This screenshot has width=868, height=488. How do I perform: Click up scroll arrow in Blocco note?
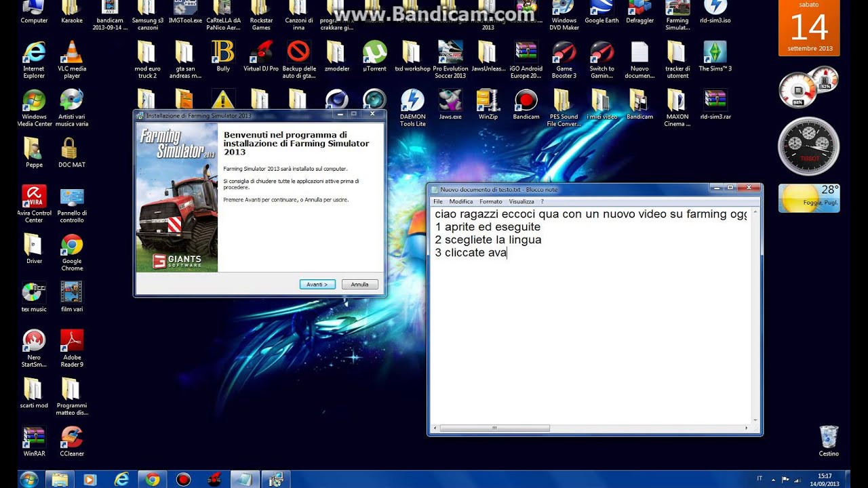point(755,212)
